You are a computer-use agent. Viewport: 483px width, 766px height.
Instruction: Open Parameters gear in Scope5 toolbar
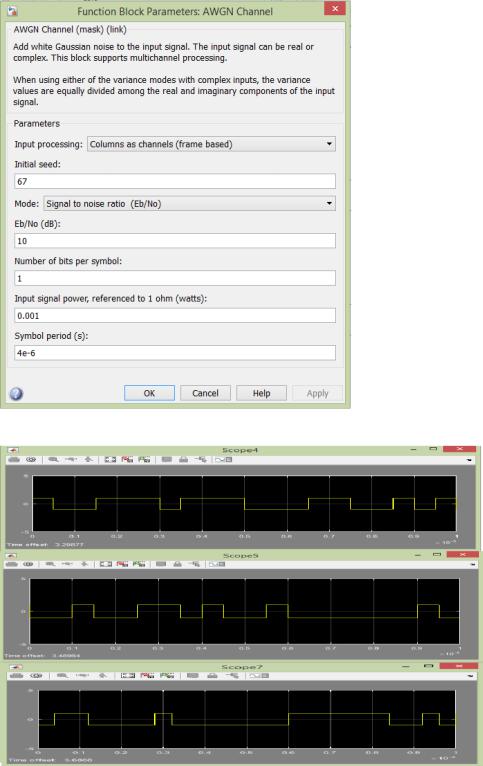click(x=28, y=564)
